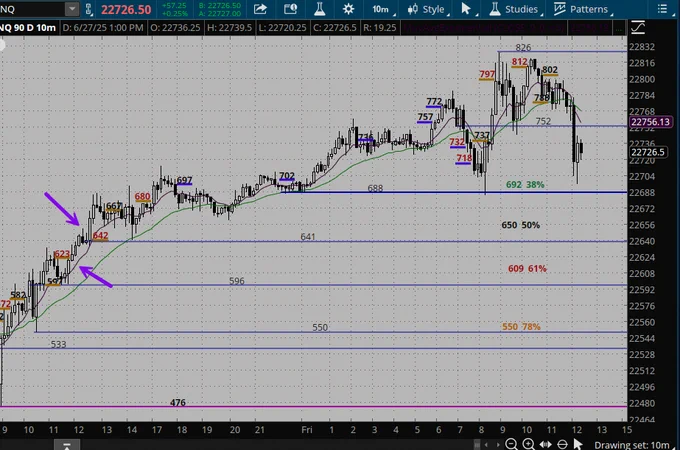
Task: Click the 697 swing label
Action: [184, 180]
